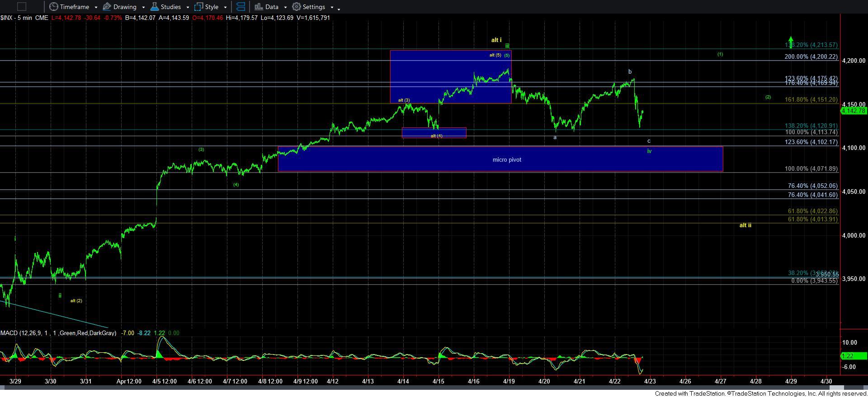Click the '-0.73%' percent change value
The image size is (868, 397).
coord(114,18)
